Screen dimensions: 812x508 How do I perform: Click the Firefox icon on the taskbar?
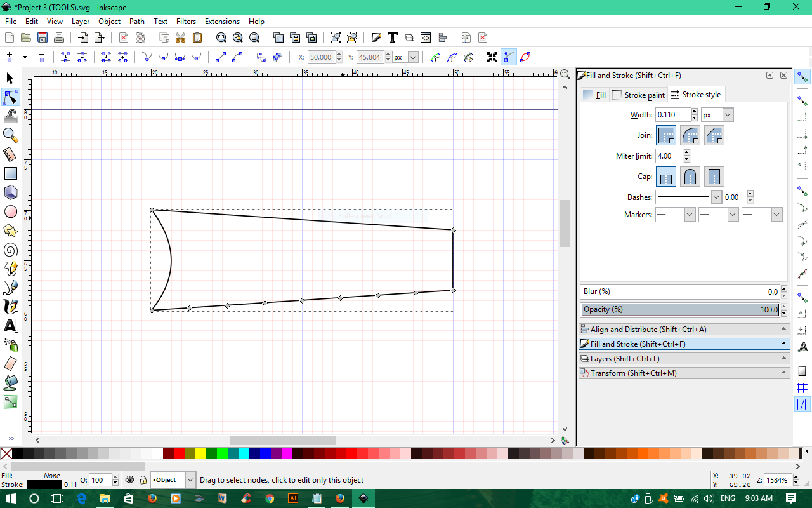pos(152,498)
